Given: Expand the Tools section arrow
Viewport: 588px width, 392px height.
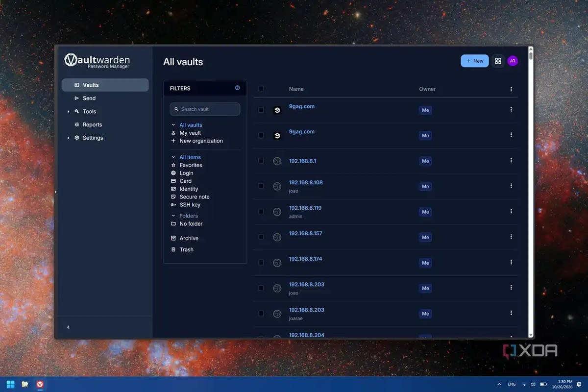Looking at the screenshot, I should 69,112.
